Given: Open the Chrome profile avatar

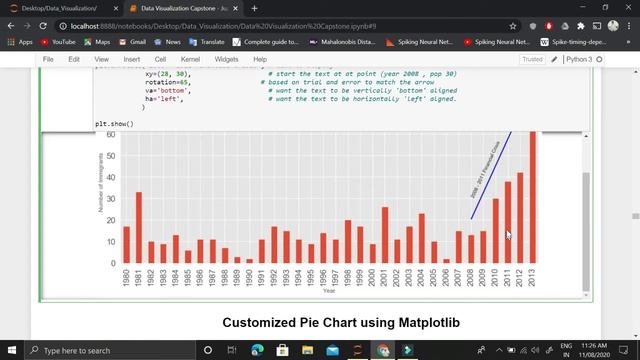Looking at the screenshot, I should click(613, 26).
